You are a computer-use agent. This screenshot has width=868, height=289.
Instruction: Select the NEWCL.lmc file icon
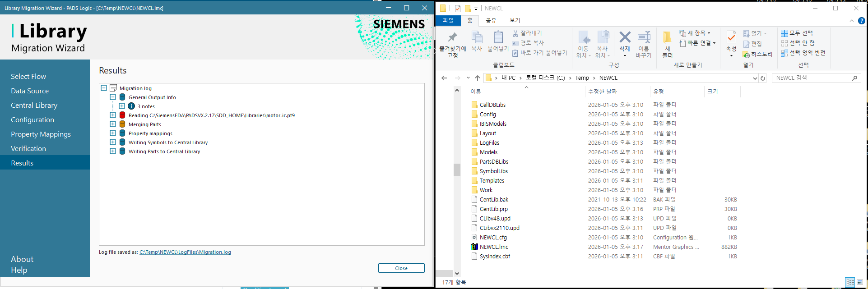coord(474,247)
